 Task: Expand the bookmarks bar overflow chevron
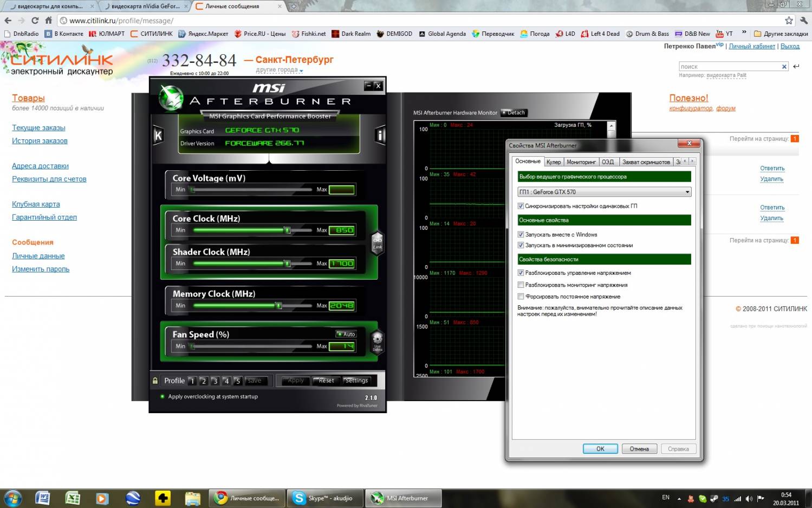(x=744, y=33)
